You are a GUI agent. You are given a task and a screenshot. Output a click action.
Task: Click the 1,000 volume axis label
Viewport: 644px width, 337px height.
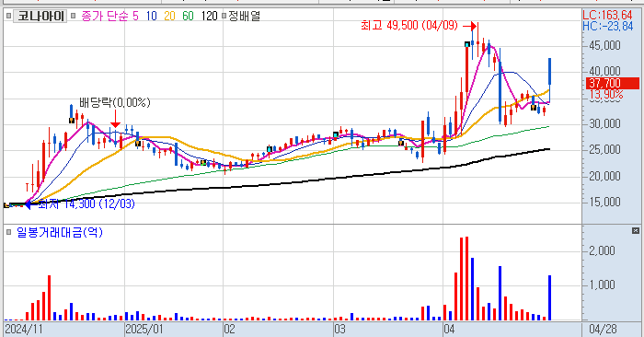coord(602,285)
